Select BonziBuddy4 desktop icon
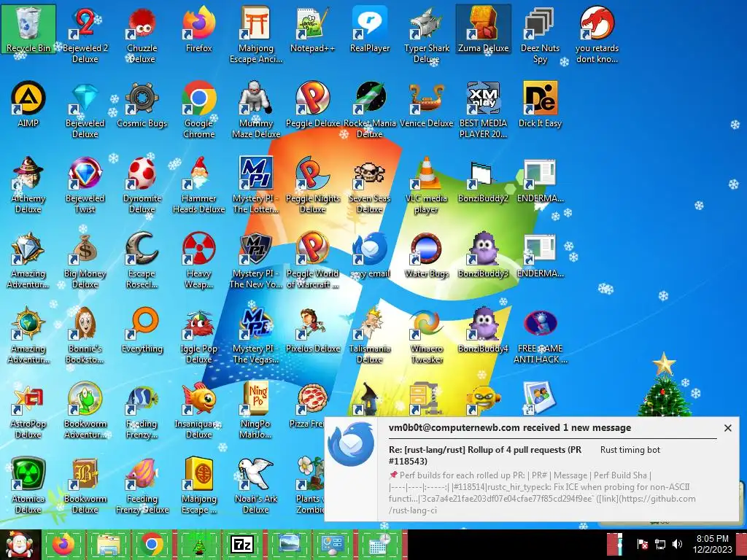Image resolution: width=747 pixels, height=560 pixels. (x=483, y=330)
